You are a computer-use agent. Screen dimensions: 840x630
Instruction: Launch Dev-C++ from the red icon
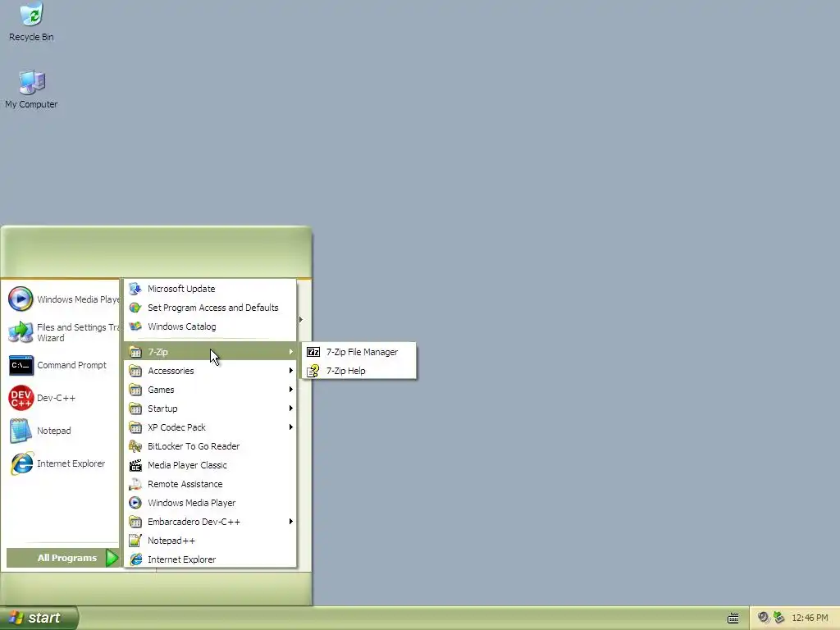21,398
